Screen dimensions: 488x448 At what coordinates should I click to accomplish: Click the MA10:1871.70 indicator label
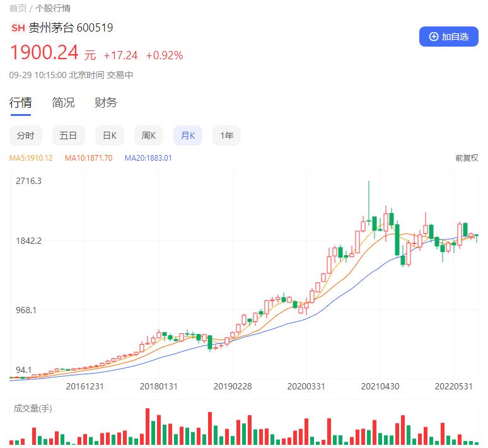pyautogui.click(x=88, y=158)
